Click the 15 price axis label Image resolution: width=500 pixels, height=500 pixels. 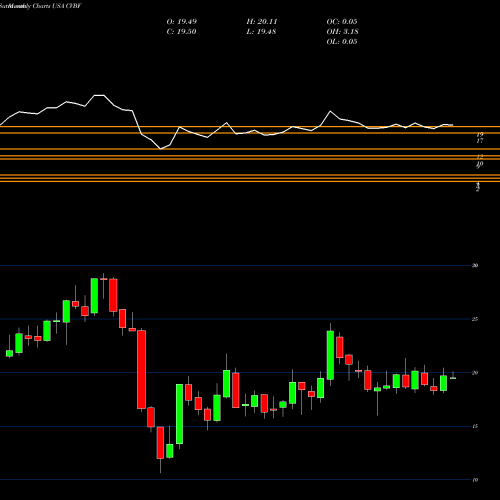(x=475, y=426)
